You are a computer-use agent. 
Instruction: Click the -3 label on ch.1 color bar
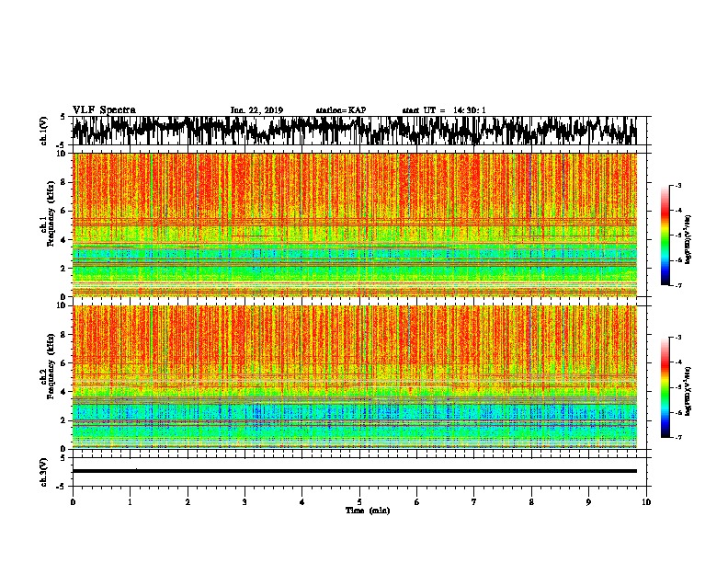click(x=678, y=185)
